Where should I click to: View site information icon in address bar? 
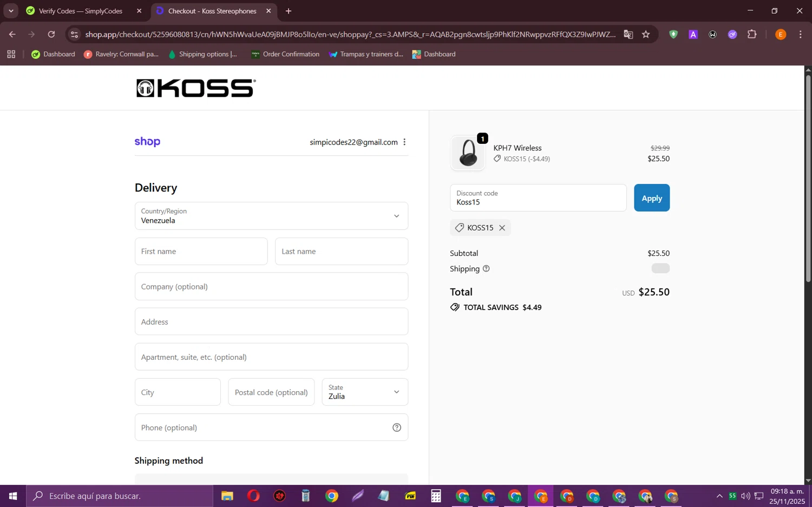(75, 35)
